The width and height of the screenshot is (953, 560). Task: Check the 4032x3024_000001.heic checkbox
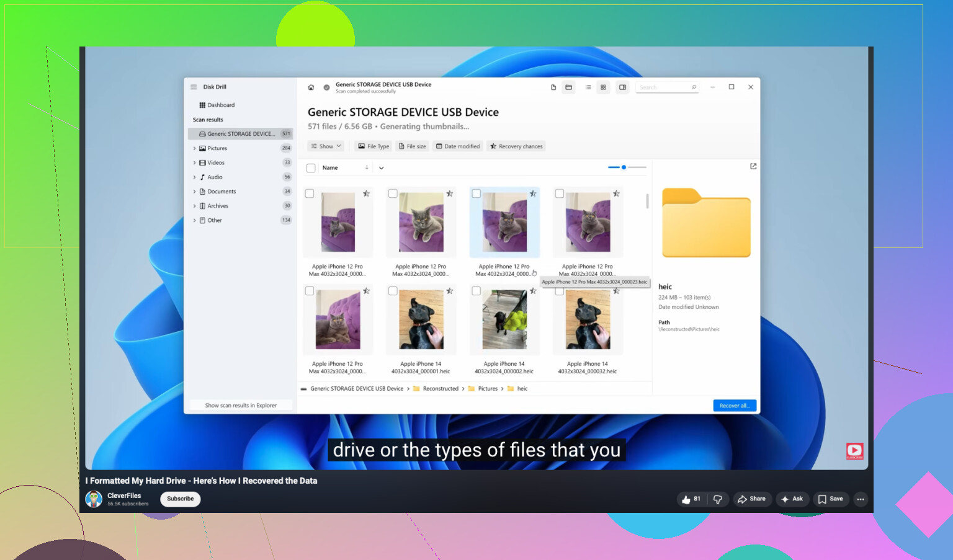[x=393, y=291]
